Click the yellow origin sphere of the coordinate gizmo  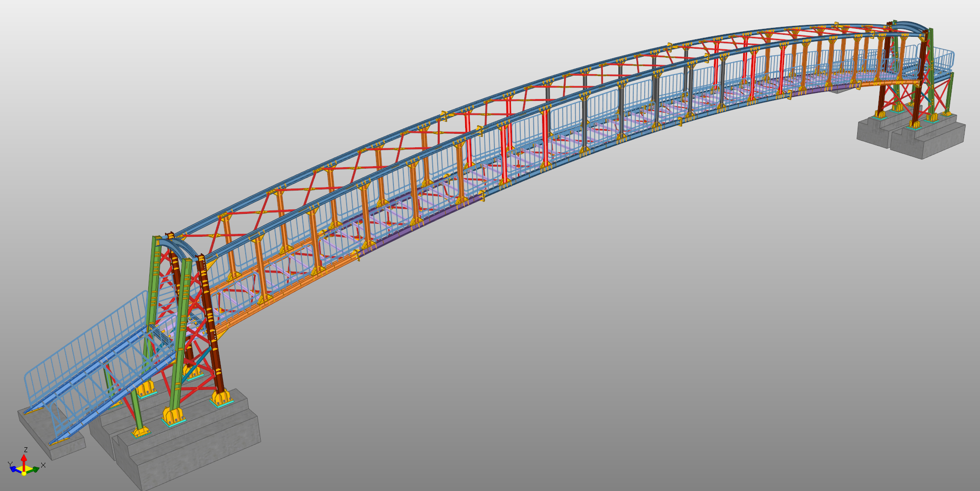tap(24, 474)
